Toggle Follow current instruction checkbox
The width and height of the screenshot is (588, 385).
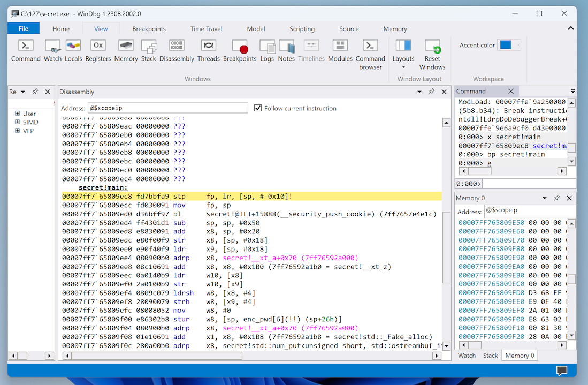(x=258, y=108)
